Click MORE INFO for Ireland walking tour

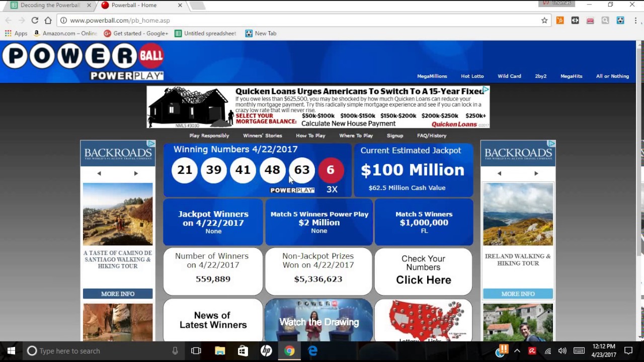coord(518,294)
